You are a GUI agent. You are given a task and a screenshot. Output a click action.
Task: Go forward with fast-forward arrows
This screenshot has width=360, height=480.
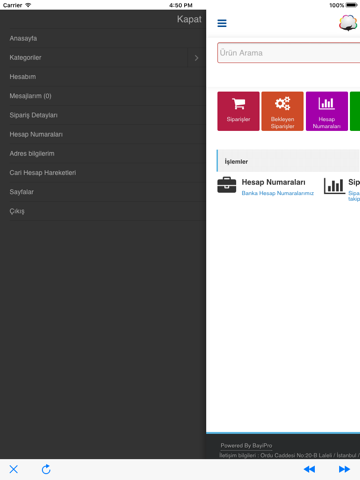pyautogui.click(x=344, y=469)
